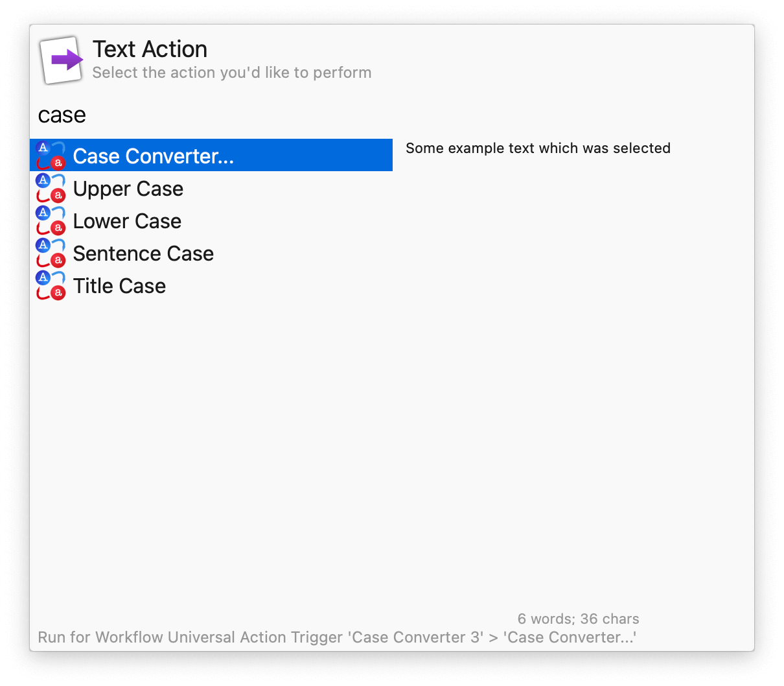Click the red a badge on the Lower Case icon
The width and height of the screenshot is (784, 686).
pyautogui.click(x=57, y=228)
